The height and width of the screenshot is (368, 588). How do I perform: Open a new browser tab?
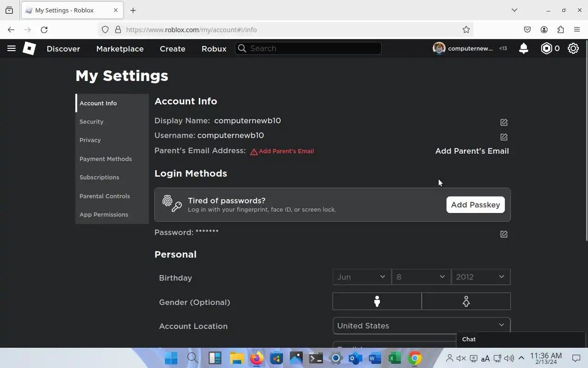tap(133, 10)
